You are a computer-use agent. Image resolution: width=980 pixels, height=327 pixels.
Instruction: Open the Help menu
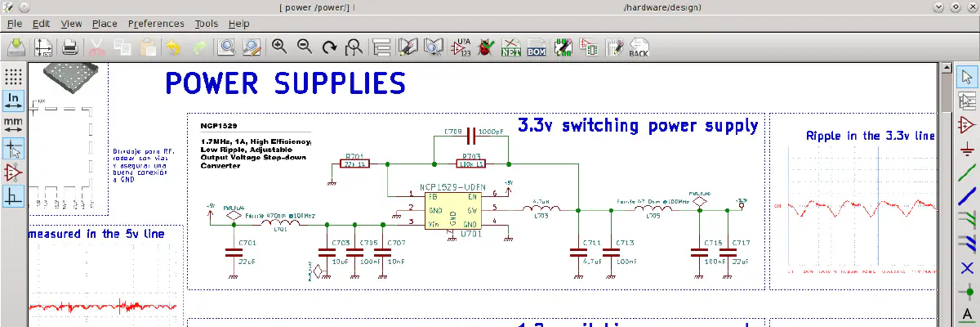click(x=239, y=24)
